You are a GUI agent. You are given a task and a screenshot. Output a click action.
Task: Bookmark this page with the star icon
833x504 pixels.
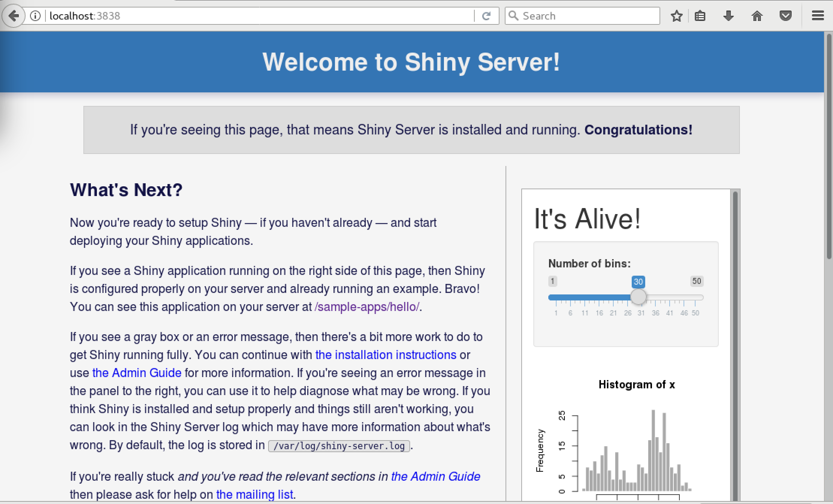676,16
